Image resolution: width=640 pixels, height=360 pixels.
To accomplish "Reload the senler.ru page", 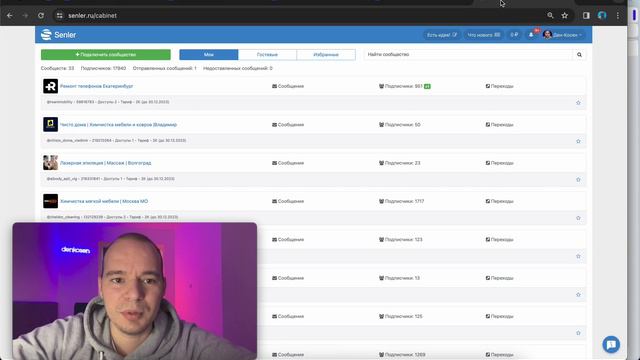I will pos(41,16).
